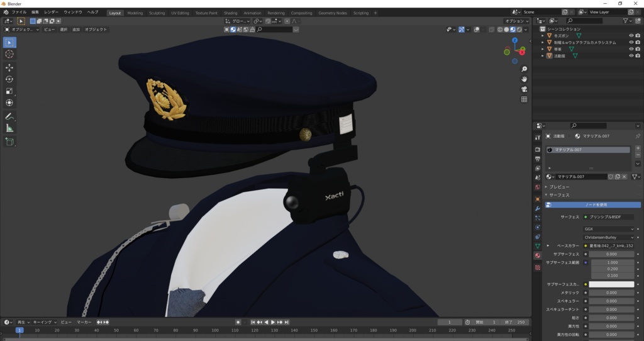The height and width of the screenshot is (341, 644).
Task: Click the pan view hand icon
Action: (x=524, y=79)
